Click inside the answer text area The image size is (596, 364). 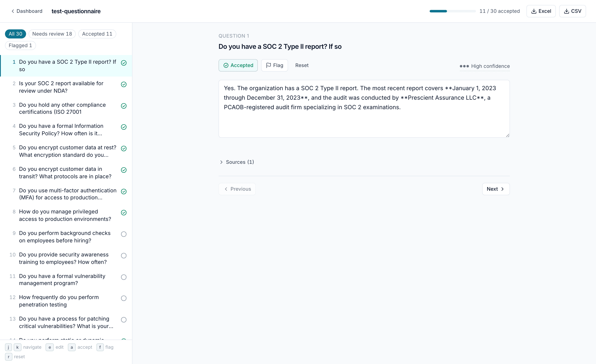point(364,109)
